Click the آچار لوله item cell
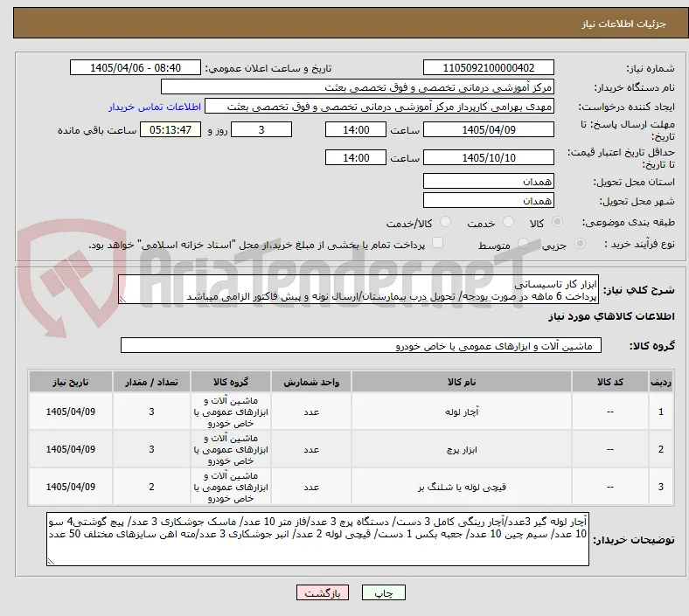The width and height of the screenshot is (689, 616). tap(462, 412)
